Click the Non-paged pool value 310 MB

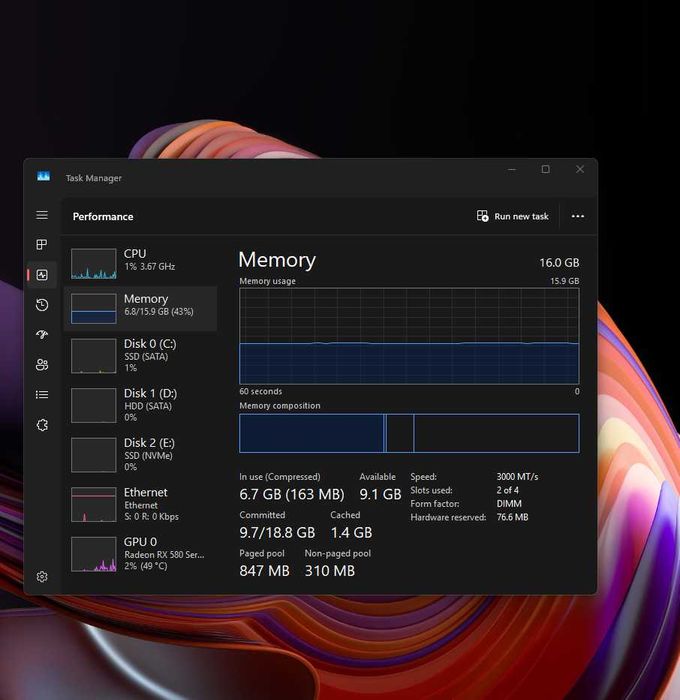click(330, 571)
